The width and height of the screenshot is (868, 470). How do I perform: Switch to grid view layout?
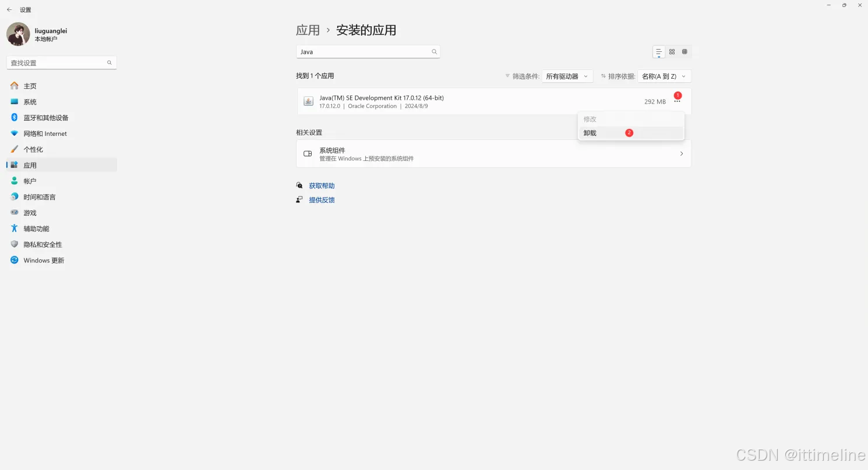point(672,52)
